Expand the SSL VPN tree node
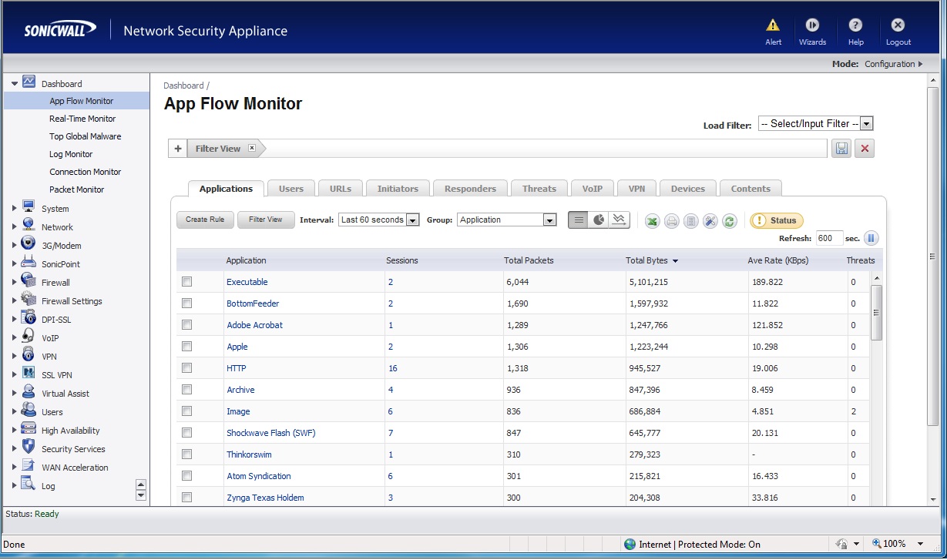This screenshot has width=947, height=560. coord(15,375)
